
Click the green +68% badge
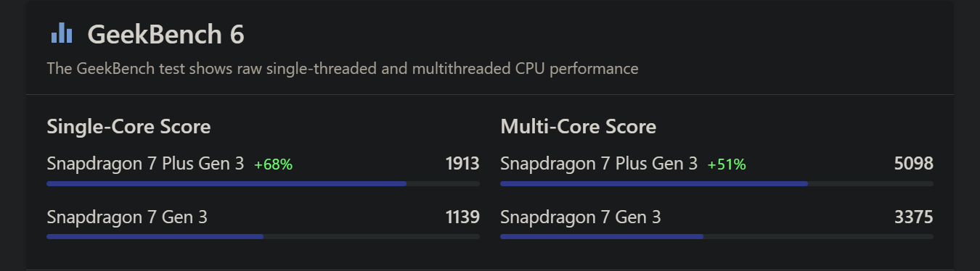pyautogui.click(x=273, y=164)
